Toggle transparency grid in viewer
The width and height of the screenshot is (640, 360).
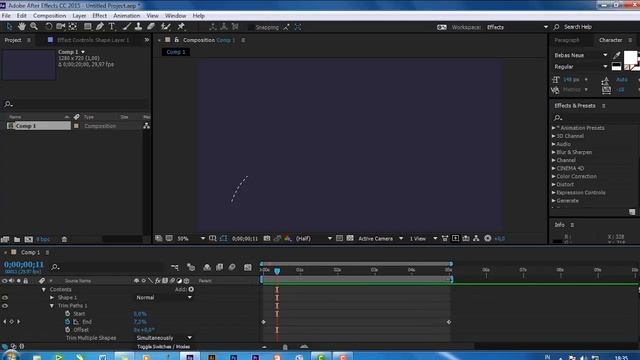point(350,238)
